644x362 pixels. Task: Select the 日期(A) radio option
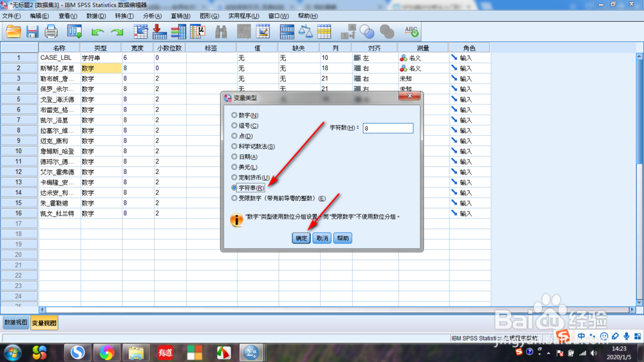tap(244, 157)
